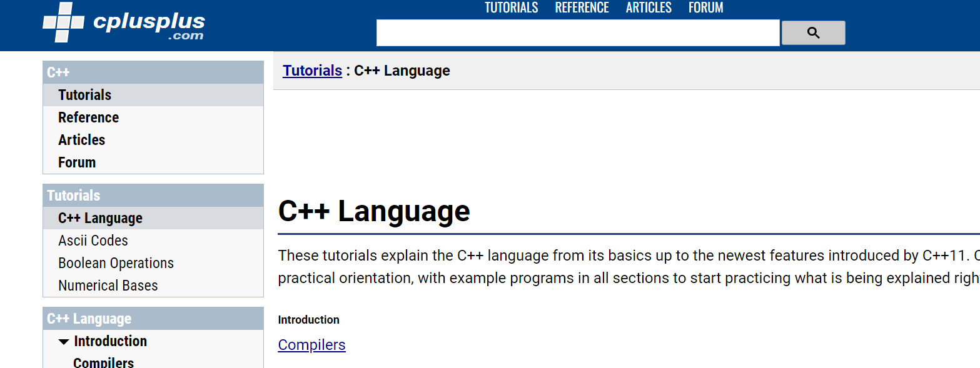Open REFERENCE in the top navigation
This screenshot has width=980, height=368.
click(582, 7)
